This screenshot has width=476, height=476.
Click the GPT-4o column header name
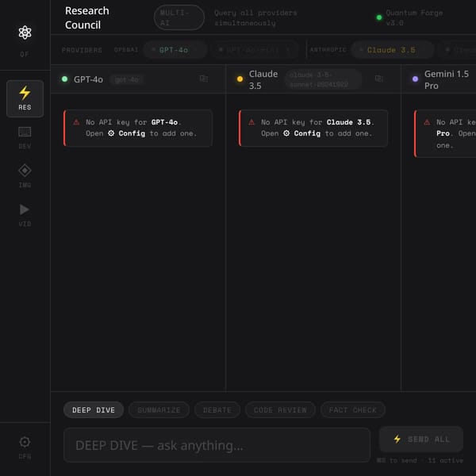pos(88,79)
